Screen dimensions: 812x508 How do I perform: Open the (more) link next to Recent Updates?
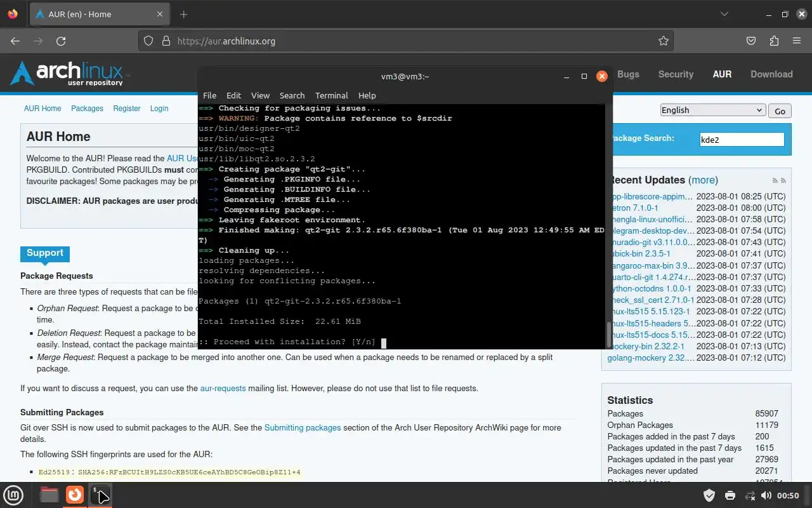tap(704, 180)
